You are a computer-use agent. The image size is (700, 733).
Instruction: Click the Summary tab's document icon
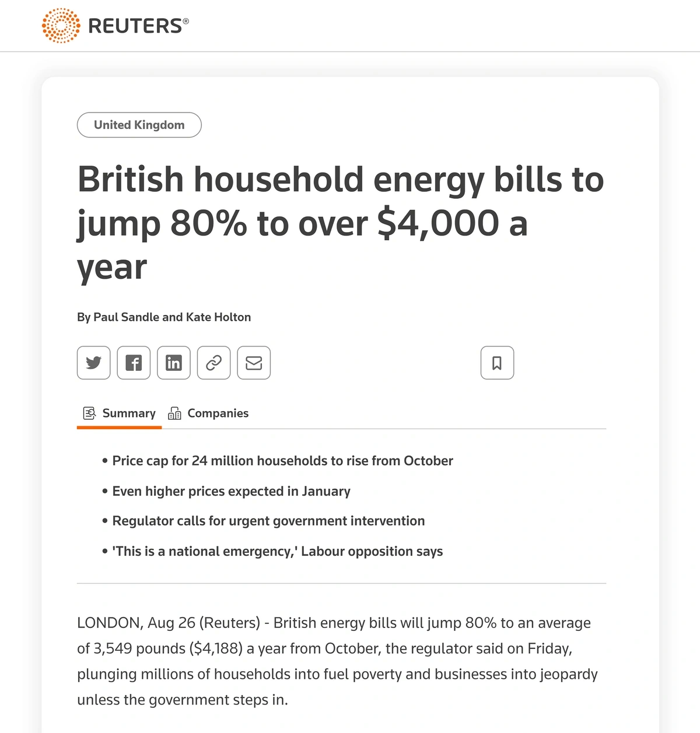(89, 413)
